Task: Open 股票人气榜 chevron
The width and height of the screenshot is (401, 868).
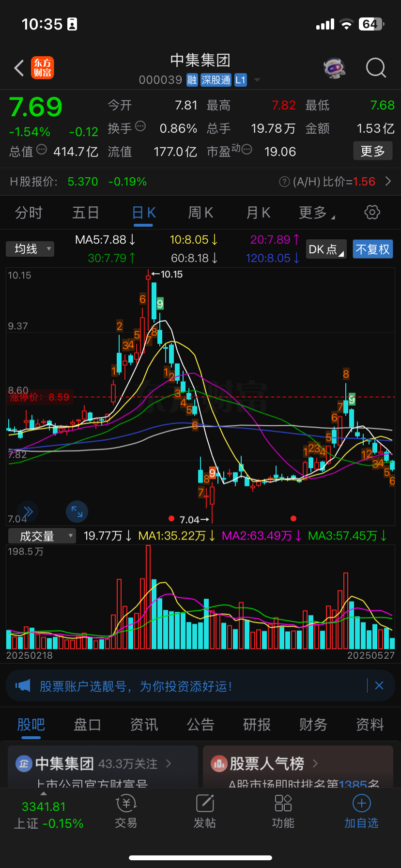Action: pos(315,763)
